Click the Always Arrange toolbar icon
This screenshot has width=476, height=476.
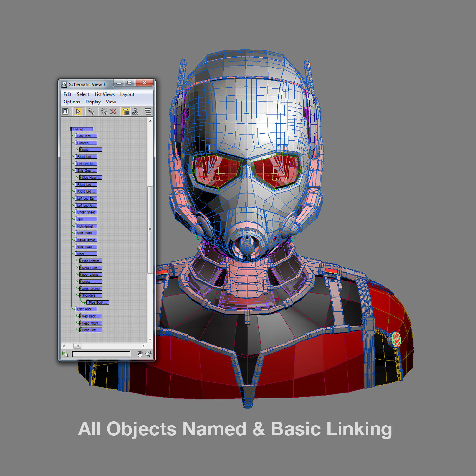148,111
